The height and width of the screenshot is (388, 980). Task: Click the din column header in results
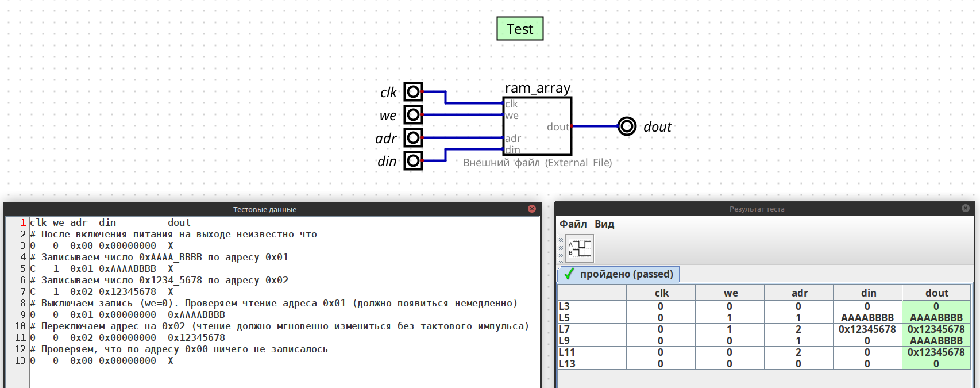(x=868, y=293)
